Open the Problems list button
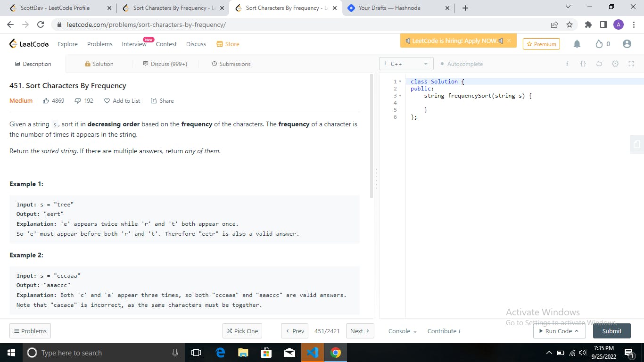Screen dimensions: 644x362 30,331
